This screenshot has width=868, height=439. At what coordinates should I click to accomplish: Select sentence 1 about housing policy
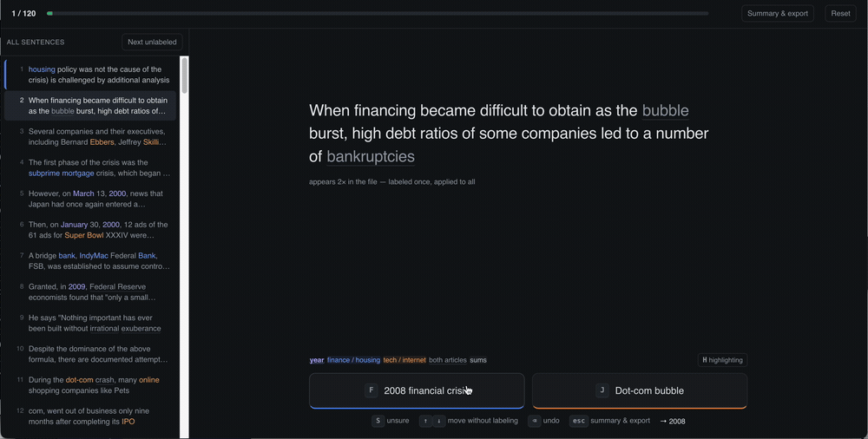point(90,75)
